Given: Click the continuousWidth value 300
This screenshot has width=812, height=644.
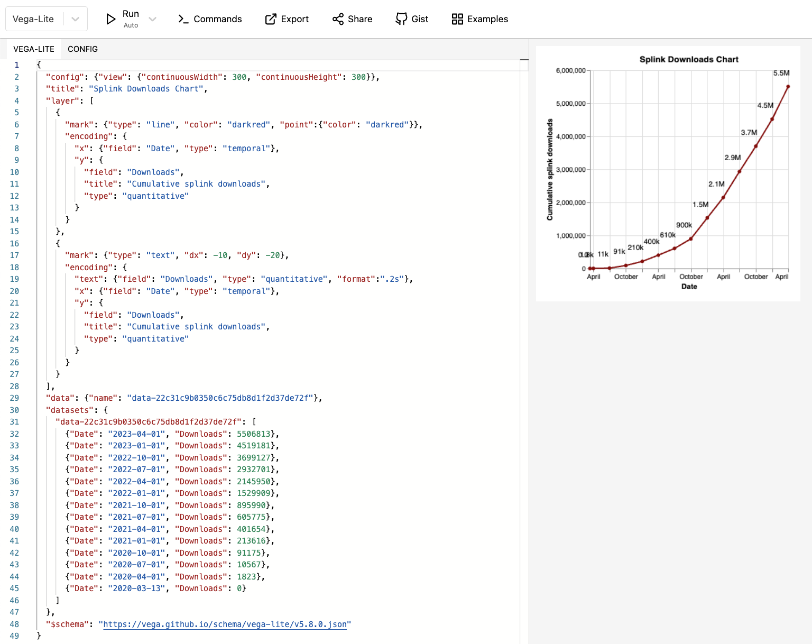Looking at the screenshot, I should (239, 77).
